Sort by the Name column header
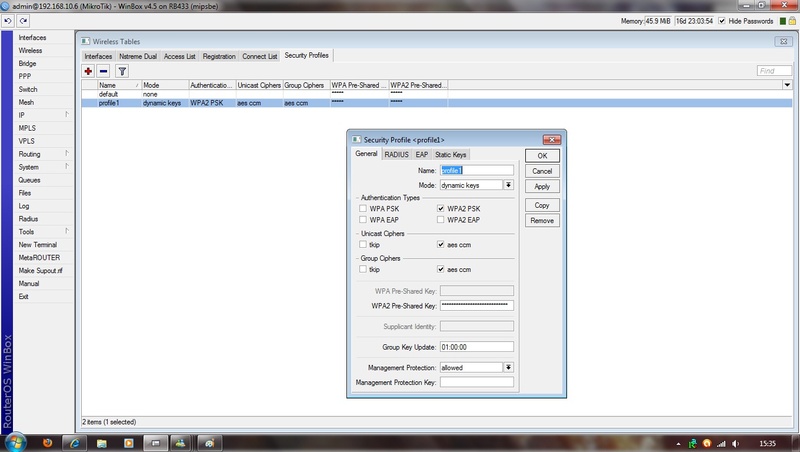 [x=119, y=85]
